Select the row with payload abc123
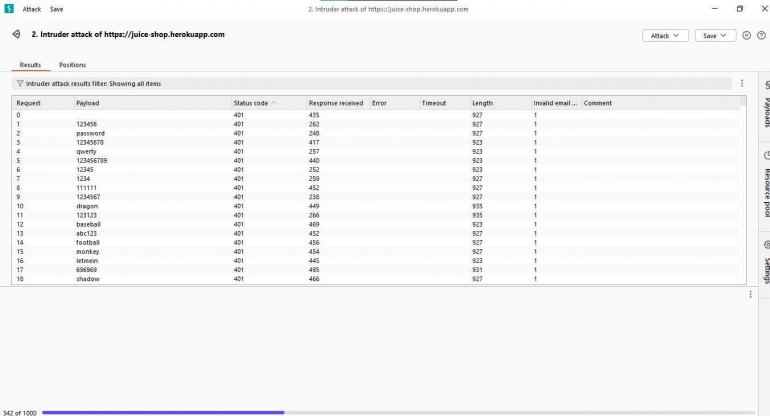Screen dimensions: 770x416 (x=376, y=233)
